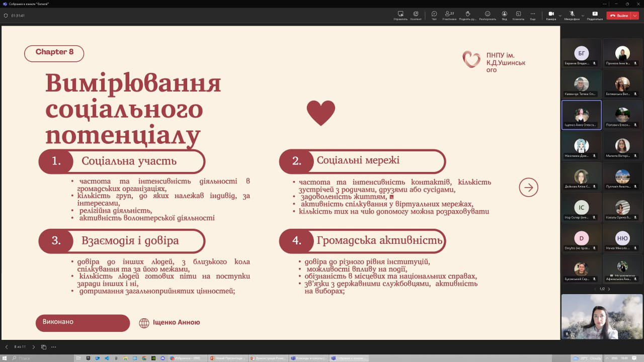This screenshot has width=644, height=362.
Task: Click the slide counter 8 из 11
Action: click(x=20, y=347)
